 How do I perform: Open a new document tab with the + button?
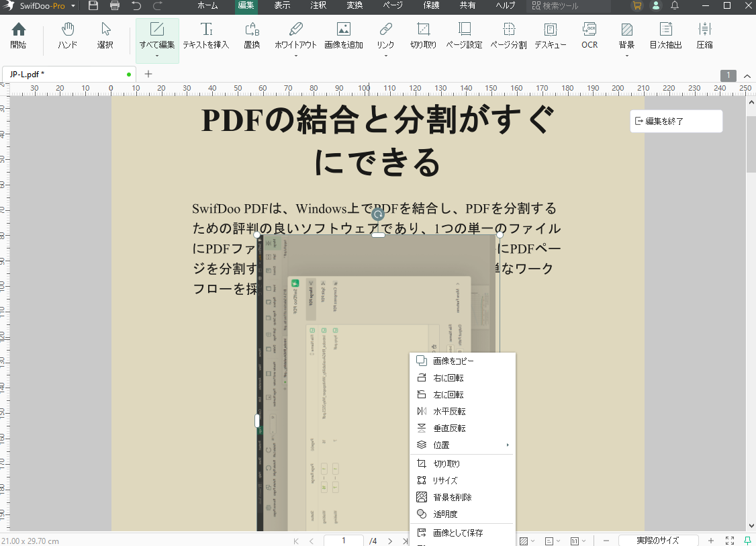click(x=148, y=74)
